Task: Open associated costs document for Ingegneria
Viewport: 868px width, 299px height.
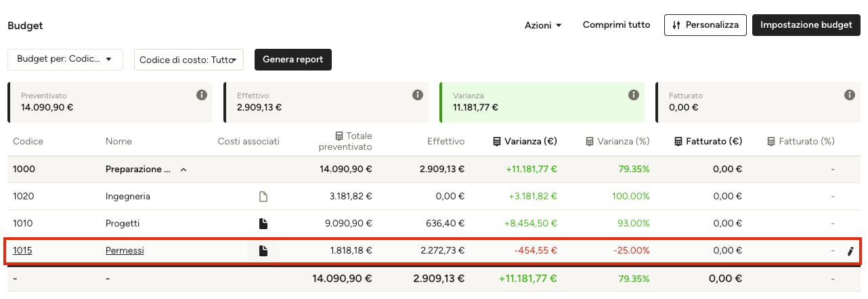Action: 264,197
